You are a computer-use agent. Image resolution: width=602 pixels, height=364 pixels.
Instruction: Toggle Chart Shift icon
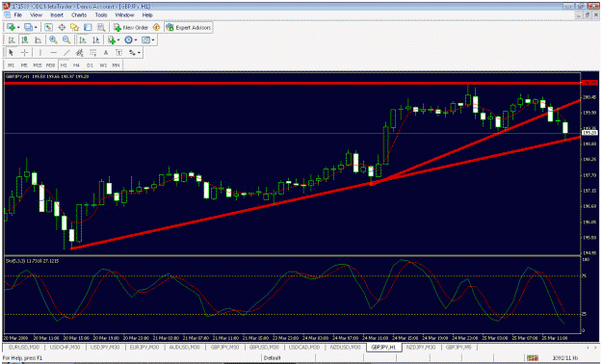tap(95, 39)
